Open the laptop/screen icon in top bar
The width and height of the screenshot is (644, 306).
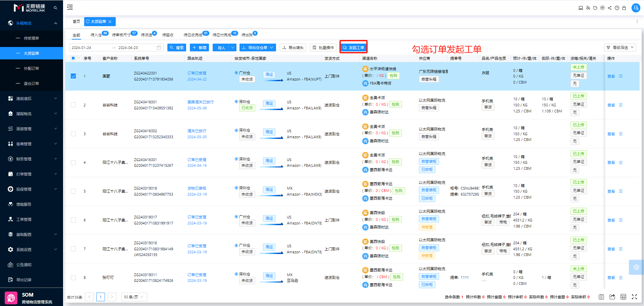pos(581,8)
